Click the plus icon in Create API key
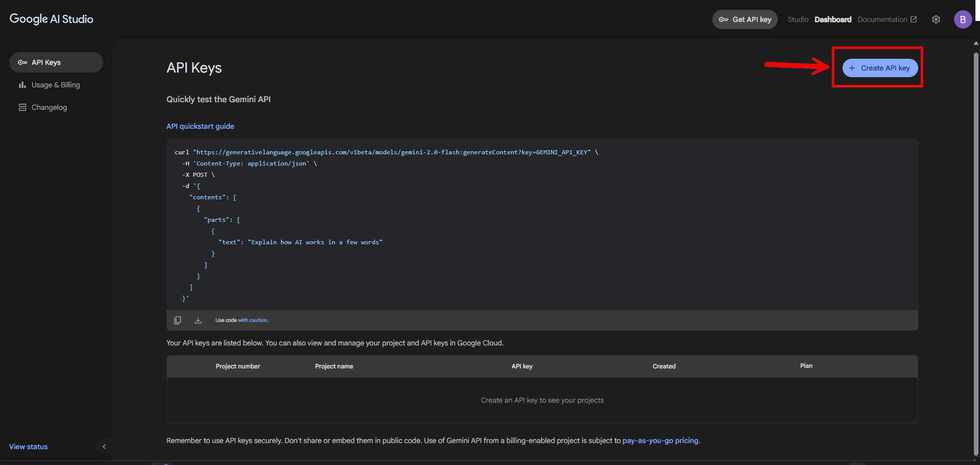The height and width of the screenshot is (465, 980). point(852,68)
